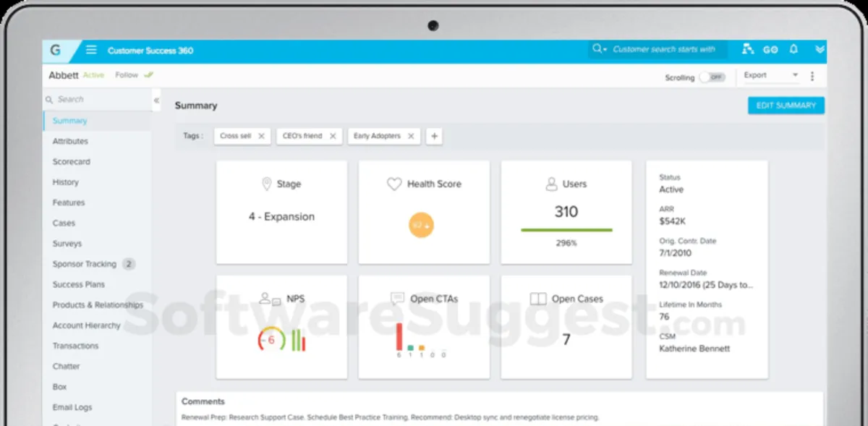Click the Open CTAs chat icon

coord(397,298)
